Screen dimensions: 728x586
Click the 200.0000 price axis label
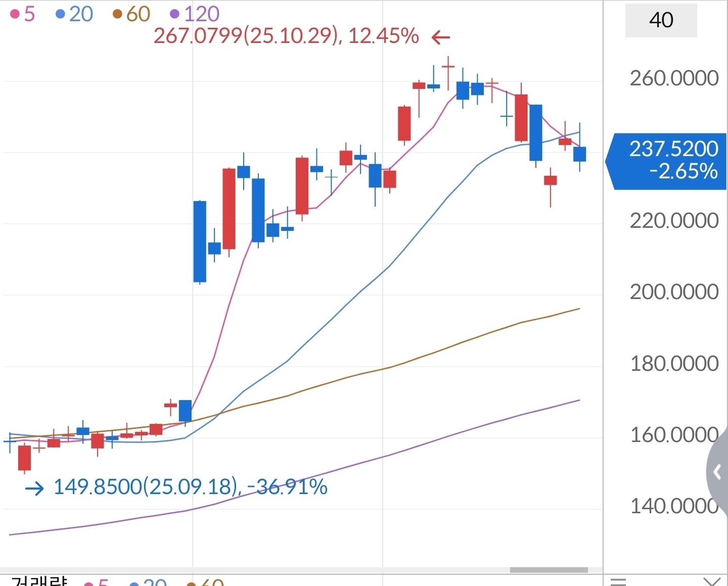[674, 292]
